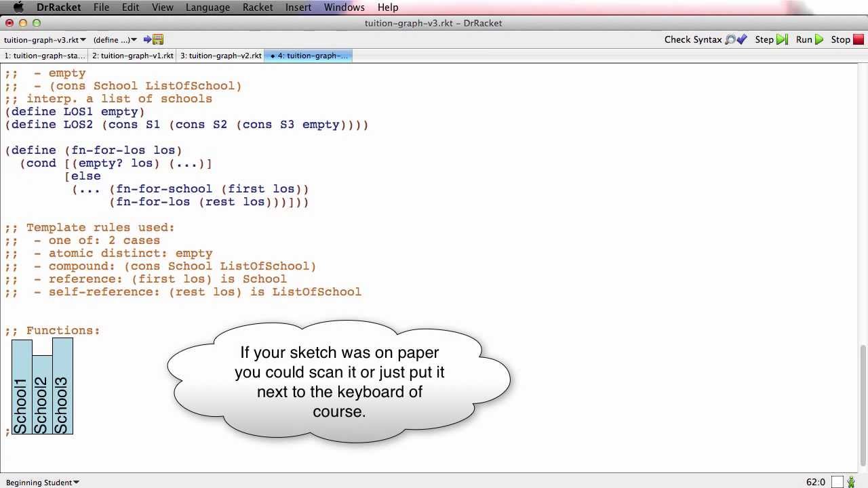Click the comment "- reference: (first los) is School"
Image resolution: width=868 pixels, height=488 pixels.
[x=160, y=279]
